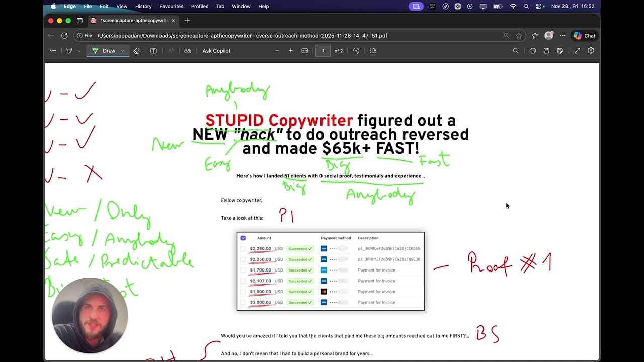Image resolution: width=644 pixels, height=362 pixels.
Task: Click the page number field
Action: [x=323, y=51]
